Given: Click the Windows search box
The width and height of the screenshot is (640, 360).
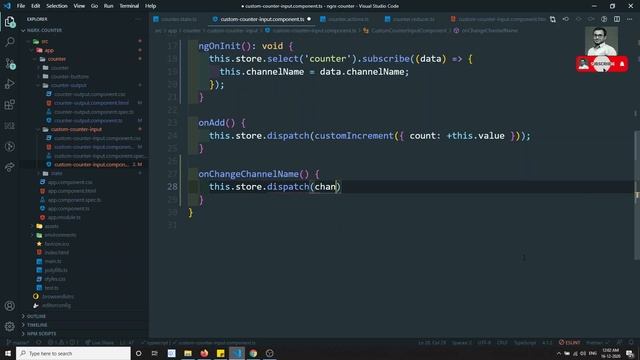Looking at the screenshot, I should (x=73, y=353).
